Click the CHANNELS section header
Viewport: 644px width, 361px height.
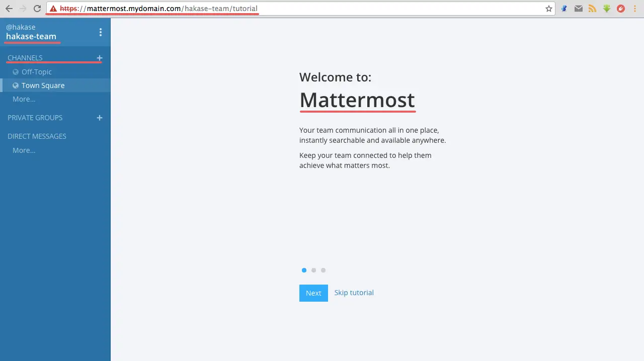(25, 58)
